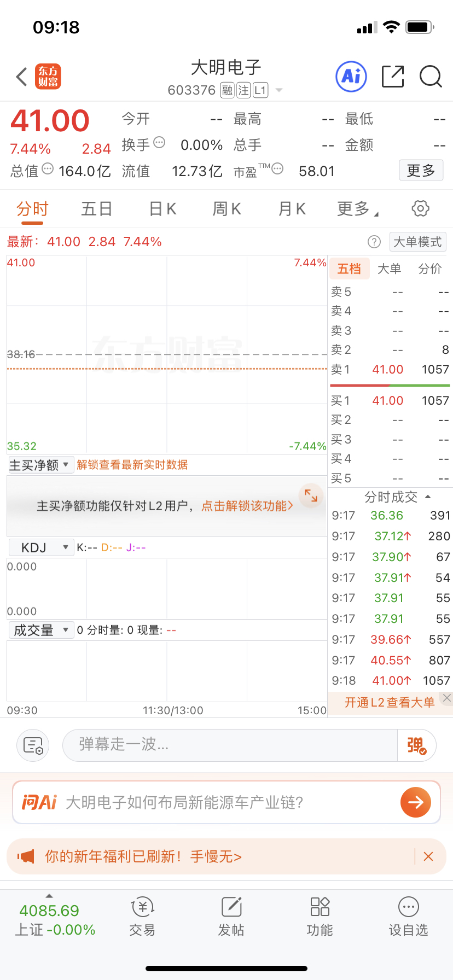Tap the L1 level badge
This screenshot has width=453, height=980.
(260, 90)
